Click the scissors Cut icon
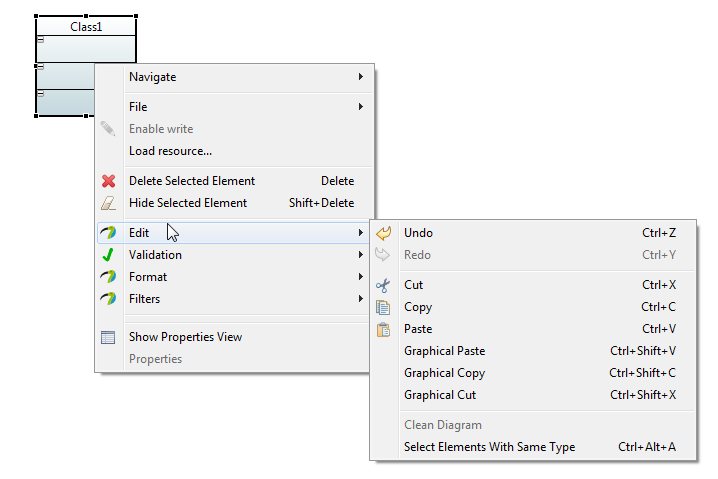Screen dimensions: 718x479 [x=383, y=285]
